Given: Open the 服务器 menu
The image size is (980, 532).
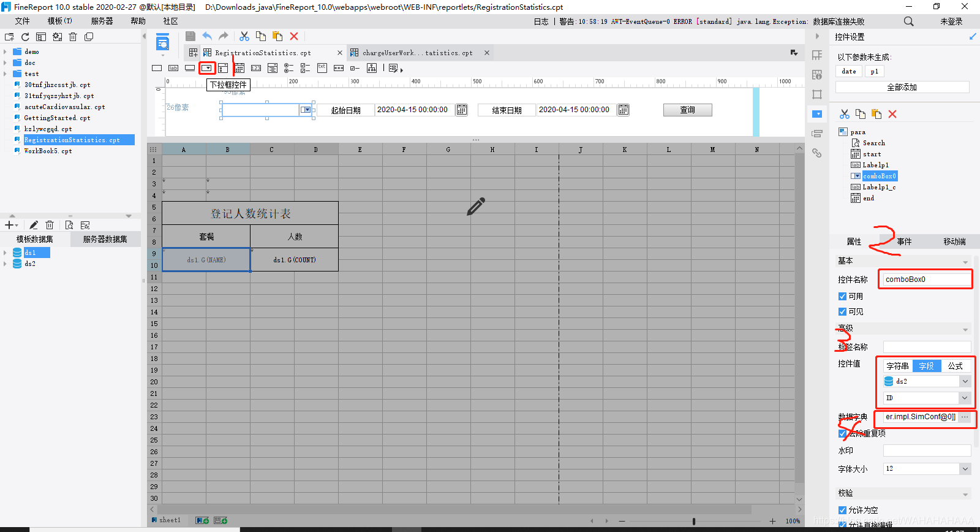Looking at the screenshot, I should pyautogui.click(x=102, y=21).
